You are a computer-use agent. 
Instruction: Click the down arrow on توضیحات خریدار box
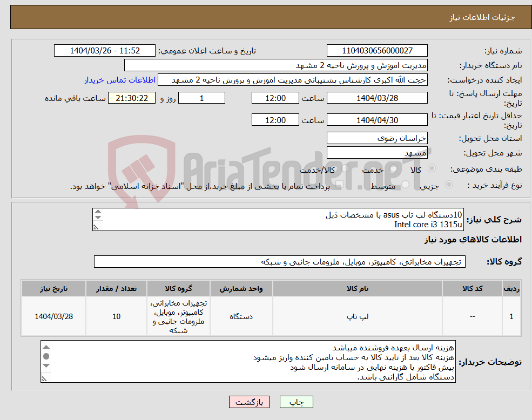pos(46,365)
